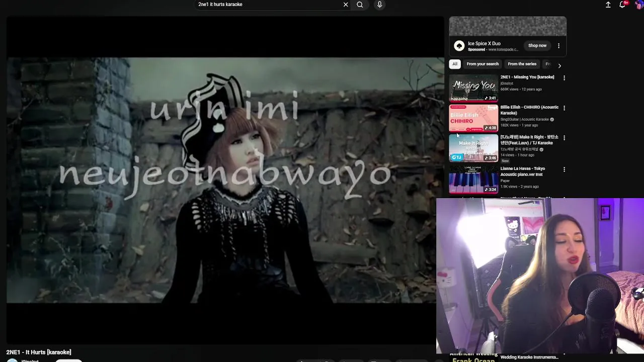Open the Sing2Guitar | Acoustic Karaoke channel
Viewport: 644px width, 362px height.
pos(524,120)
